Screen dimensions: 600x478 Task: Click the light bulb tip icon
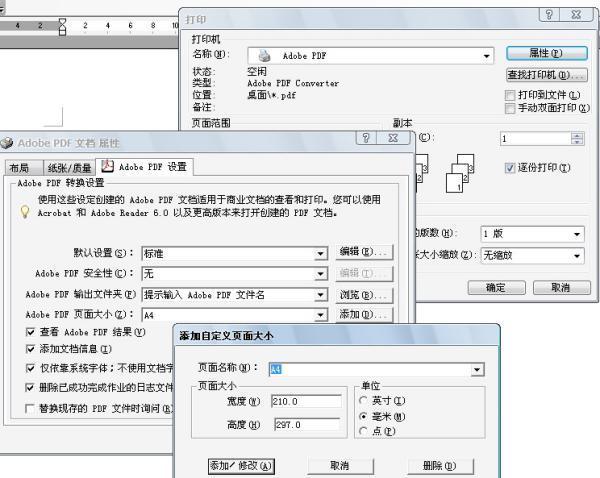(25, 212)
